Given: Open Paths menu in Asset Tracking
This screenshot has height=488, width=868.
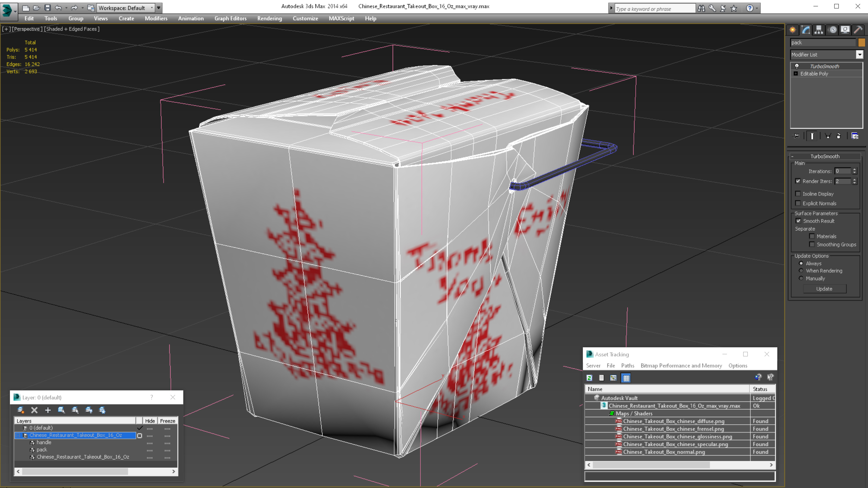Looking at the screenshot, I should (627, 365).
